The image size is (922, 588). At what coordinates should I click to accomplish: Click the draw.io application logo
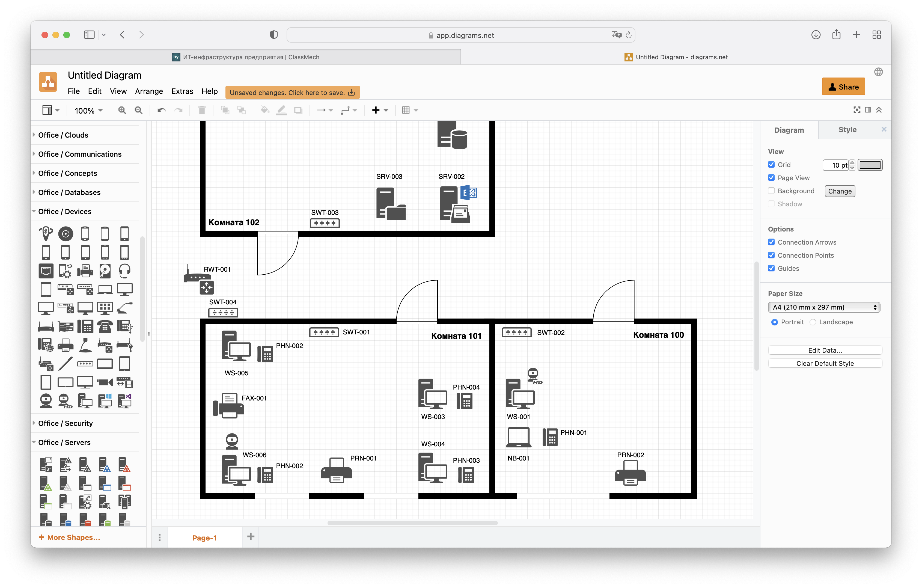[48, 82]
